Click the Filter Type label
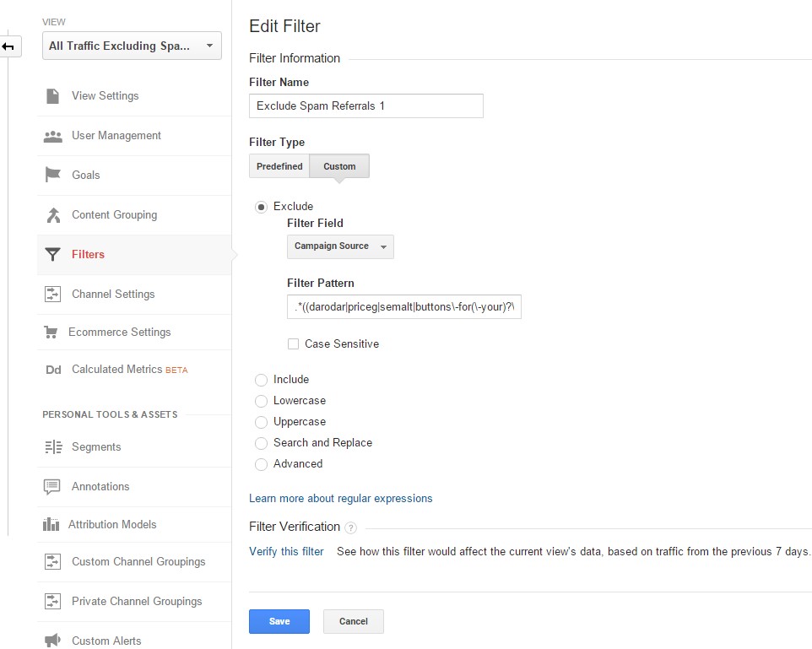812x649 pixels. (277, 143)
